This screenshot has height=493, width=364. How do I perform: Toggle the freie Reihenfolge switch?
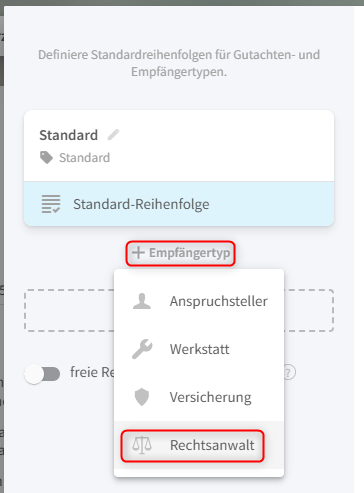pyautogui.click(x=42, y=374)
